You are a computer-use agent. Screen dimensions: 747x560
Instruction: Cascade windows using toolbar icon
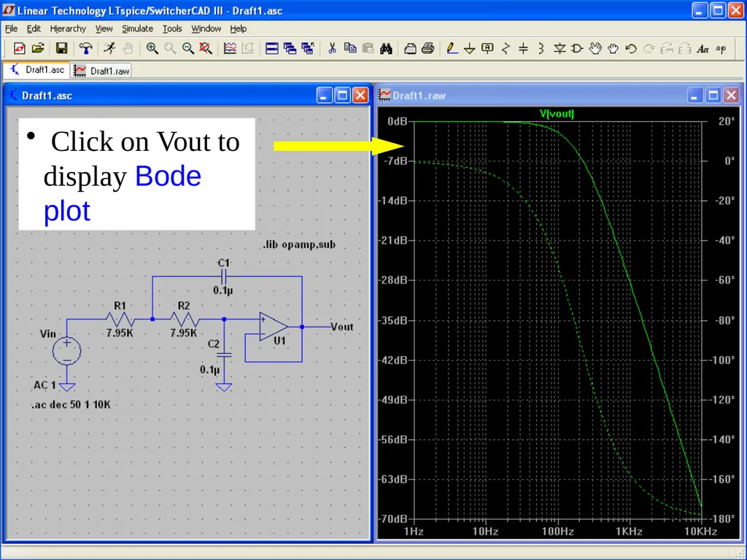pos(290,48)
